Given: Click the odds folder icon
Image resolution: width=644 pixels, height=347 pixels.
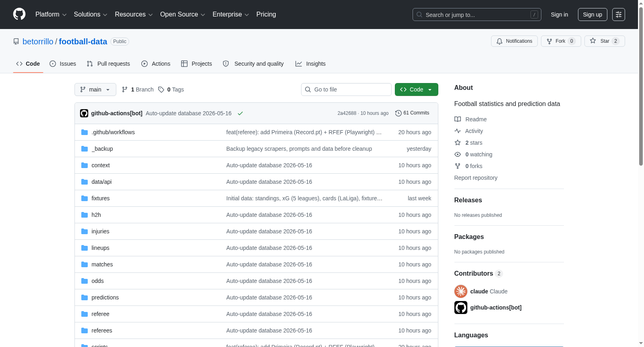Looking at the screenshot, I should [85, 281].
